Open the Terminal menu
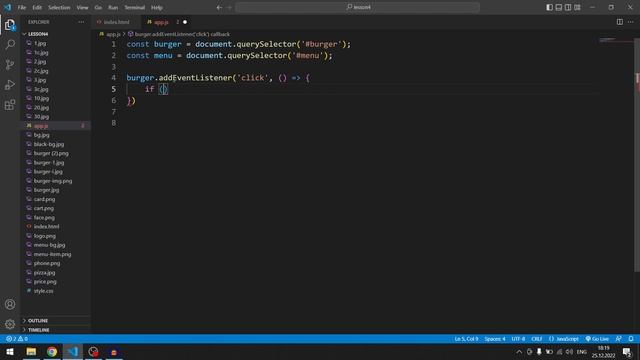This screenshot has width=640, height=360. point(135,7)
